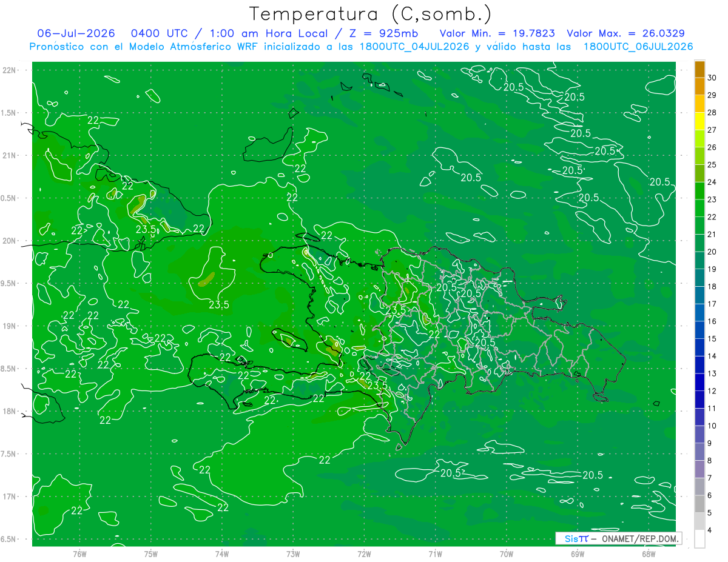Select the light gray swatch between 4 and 5

[x=699, y=521]
